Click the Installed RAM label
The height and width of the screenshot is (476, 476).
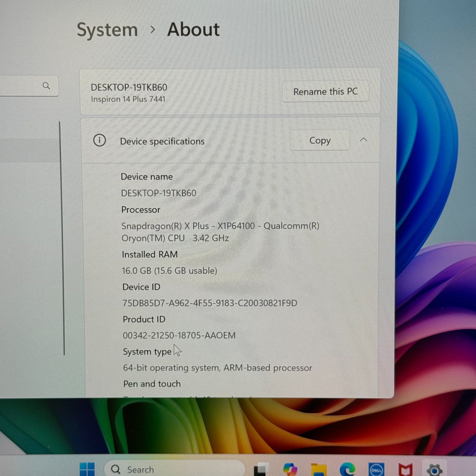tap(150, 254)
